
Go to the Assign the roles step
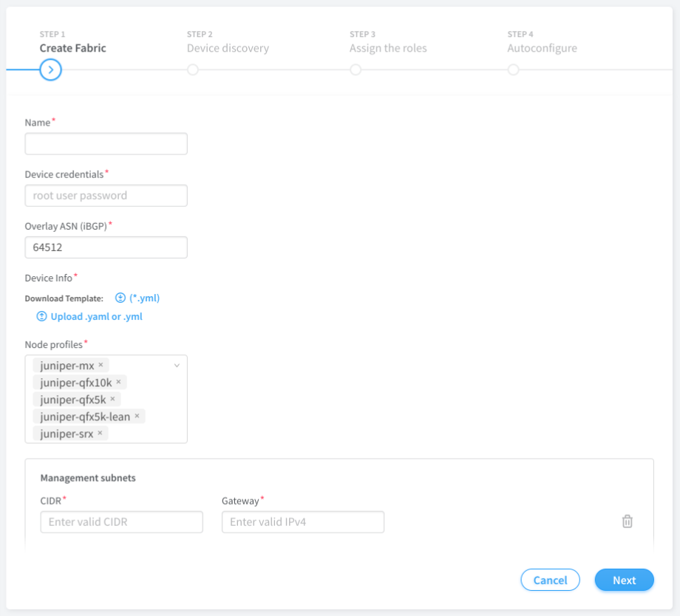(x=356, y=70)
